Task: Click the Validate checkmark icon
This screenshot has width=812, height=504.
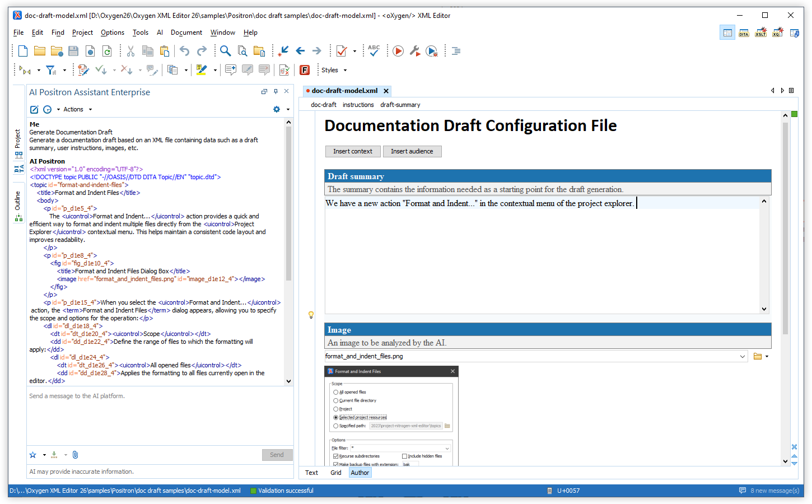Action: point(341,51)
